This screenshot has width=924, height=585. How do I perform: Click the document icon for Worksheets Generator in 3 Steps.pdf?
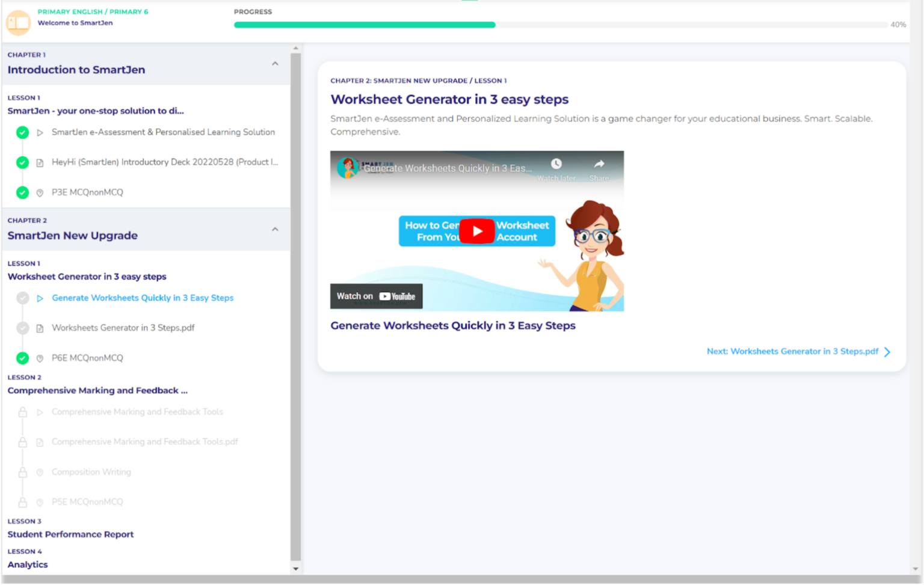pyautogui.click(x=40, y=328)
